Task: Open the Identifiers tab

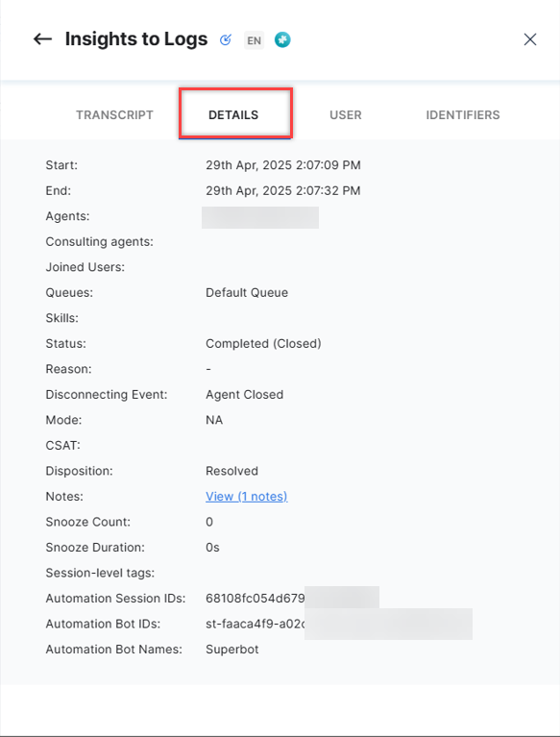Action: click(463, 115)
